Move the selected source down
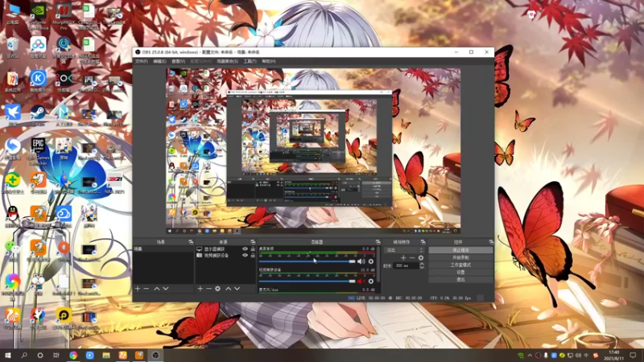This screenshot has width=644, height=362. click(237, 289)
